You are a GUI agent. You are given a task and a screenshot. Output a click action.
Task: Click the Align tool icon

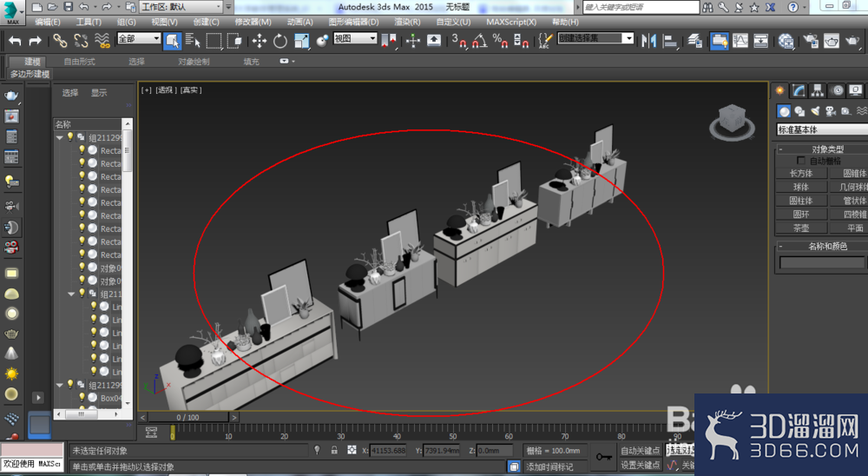tap(670, 41)
